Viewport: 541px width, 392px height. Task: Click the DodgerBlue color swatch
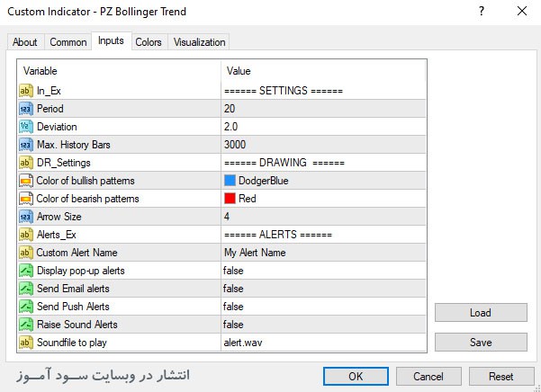230,181
